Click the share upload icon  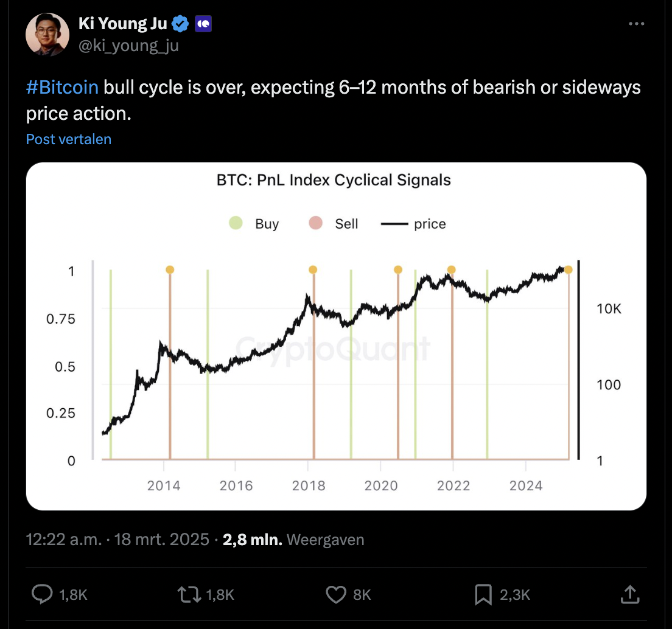pyautogui.click(x=630, y=594)
